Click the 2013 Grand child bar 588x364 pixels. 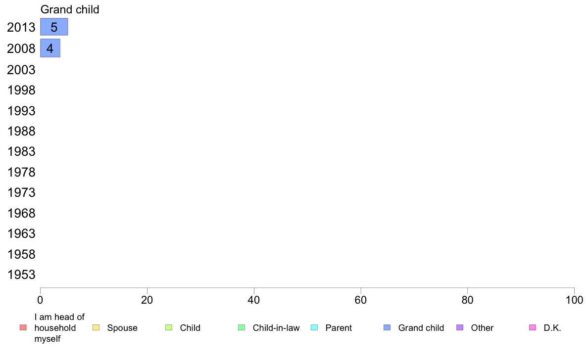[x=54, y=27]
